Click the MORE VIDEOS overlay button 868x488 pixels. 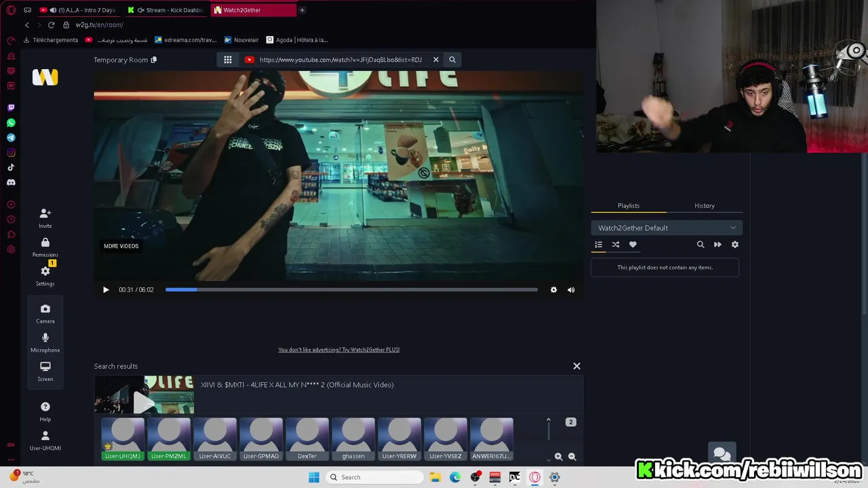click(121, 246)
